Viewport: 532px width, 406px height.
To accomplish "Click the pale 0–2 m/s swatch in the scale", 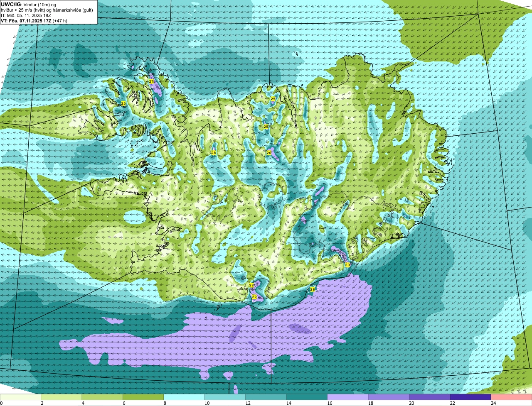I will tap(21, 397).
